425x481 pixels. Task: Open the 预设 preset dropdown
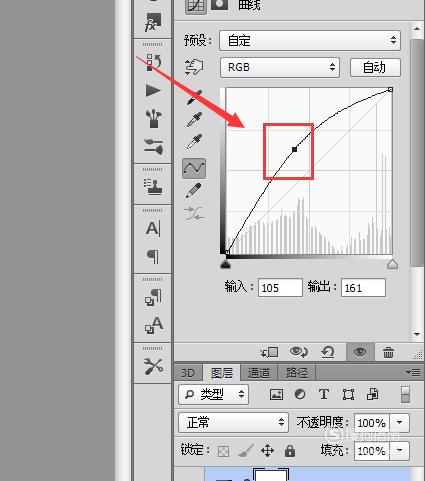coord(310,41)
